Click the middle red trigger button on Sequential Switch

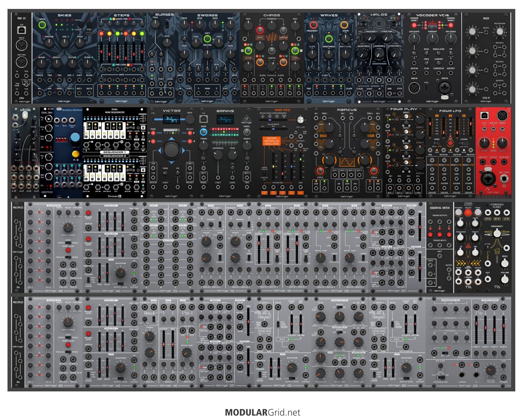pyautogui.click(x=440, y=235)
